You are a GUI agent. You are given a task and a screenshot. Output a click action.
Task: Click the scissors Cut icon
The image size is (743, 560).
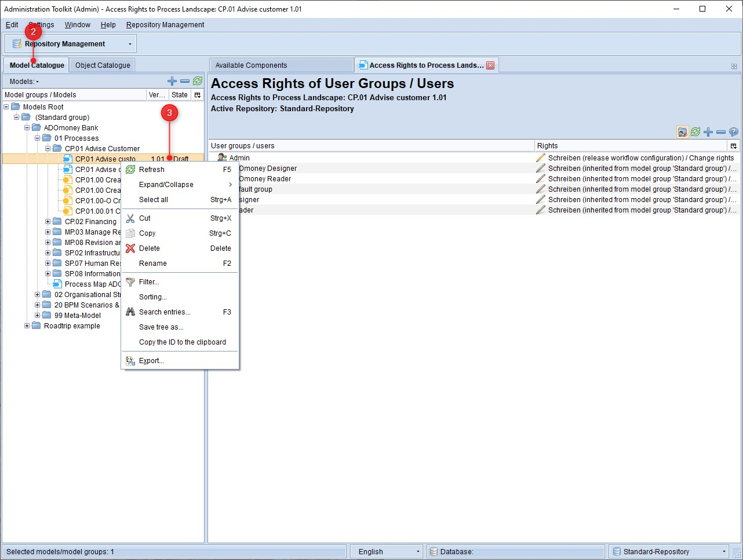(x=130, y=218)
